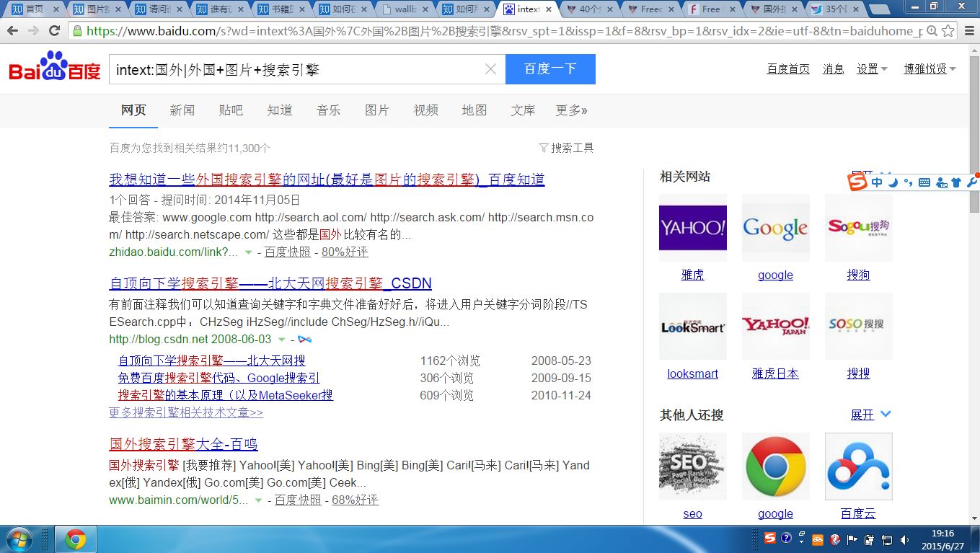
Task: Open the 消息 link in header
Action: coord(834,69)
